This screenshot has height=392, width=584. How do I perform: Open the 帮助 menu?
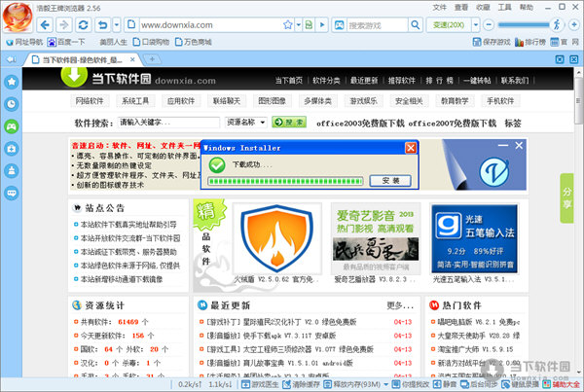coord(527,8)
